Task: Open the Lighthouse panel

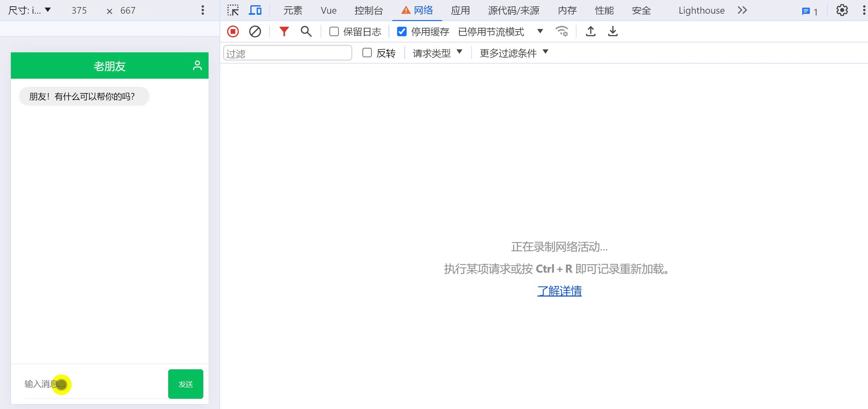Action: pos(701,10)
